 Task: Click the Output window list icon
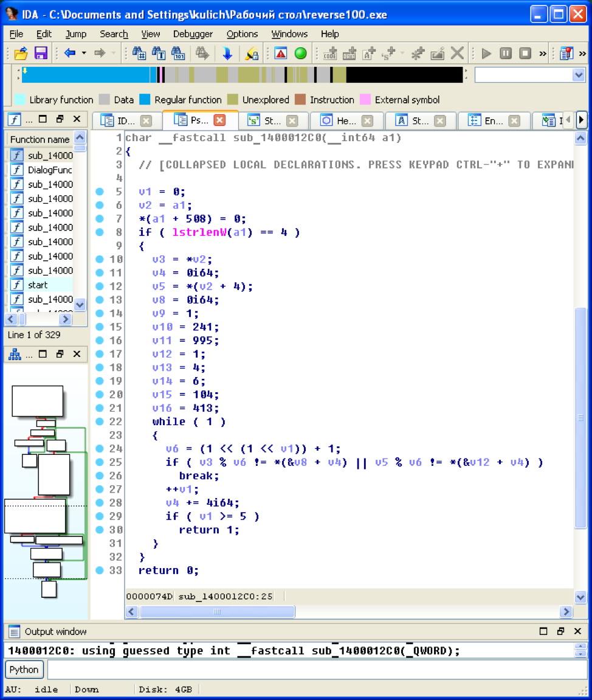tap(14, 631)
